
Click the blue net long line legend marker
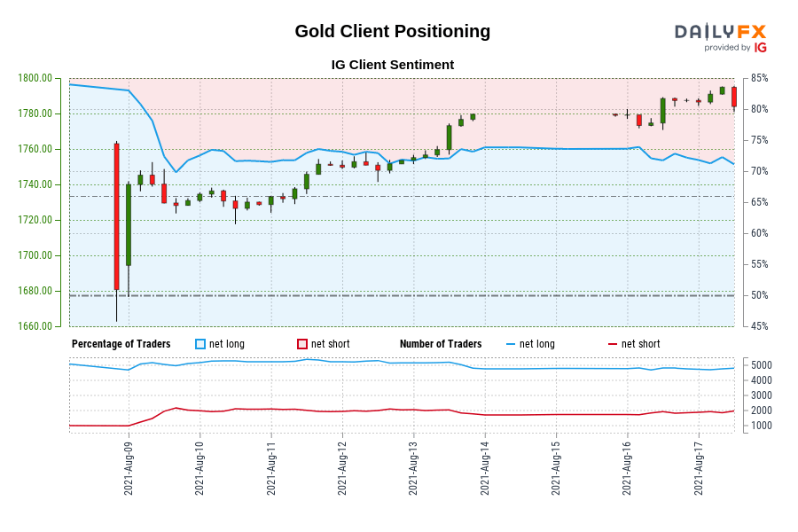pyautogui.click(x=511, y=344)
